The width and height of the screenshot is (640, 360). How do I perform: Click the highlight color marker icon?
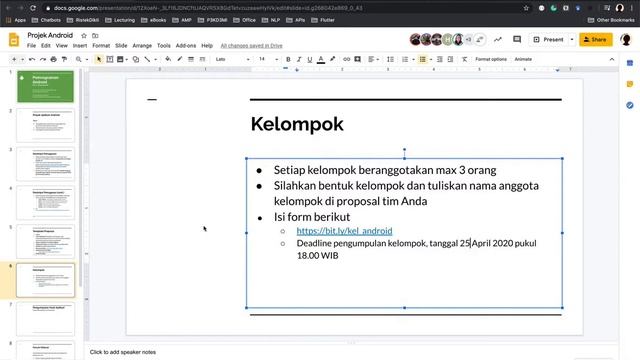(x=333, y=60)
